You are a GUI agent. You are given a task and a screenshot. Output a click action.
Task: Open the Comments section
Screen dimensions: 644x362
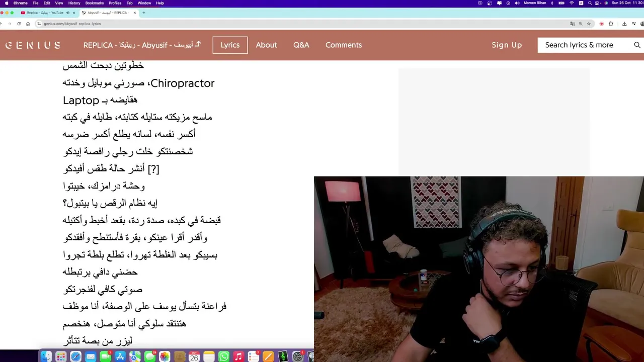[x=344, y=45]
